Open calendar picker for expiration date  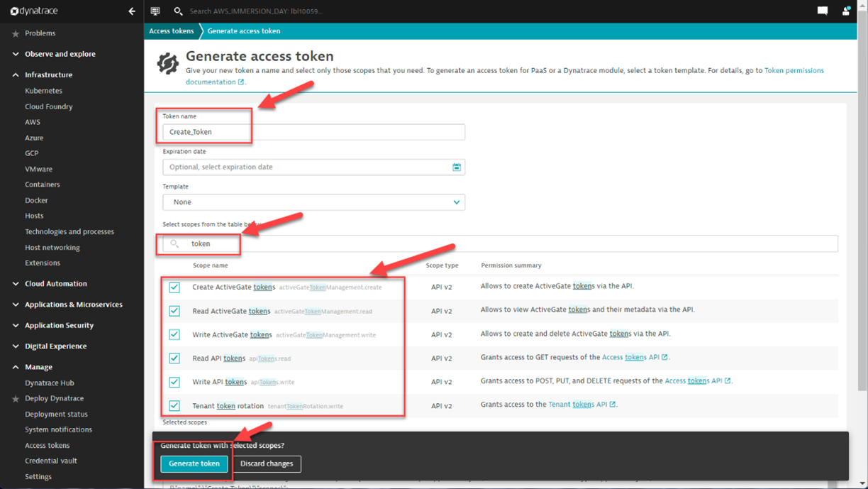pos(457,167)
